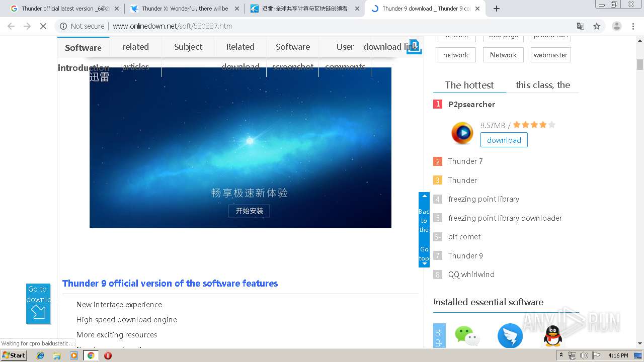The width and height of the screenshot is (644, 362).
Task: Click the network tag button
Action: click(456, 55)
